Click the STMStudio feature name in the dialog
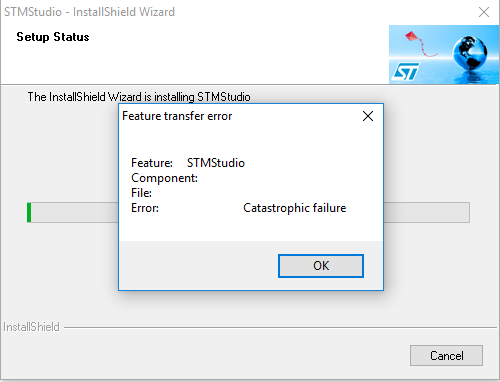This screenshot has height=382, width=500. (x=216, y=163)
